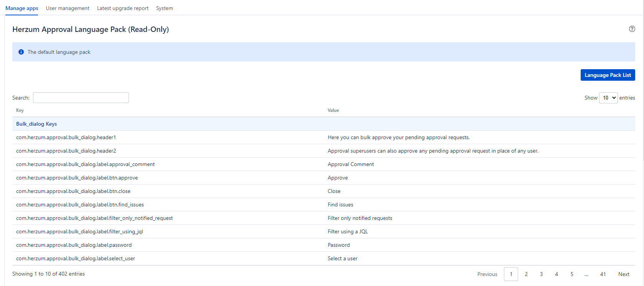644x286 pixels.
Task: Select key com.herzum.approval.bulk_dialog.header2
Action: [66, 151]
